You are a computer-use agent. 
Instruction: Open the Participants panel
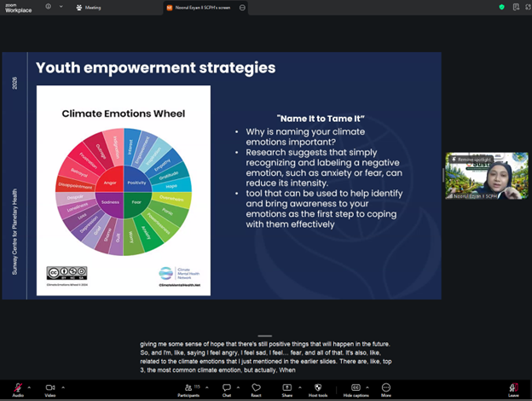188,387
